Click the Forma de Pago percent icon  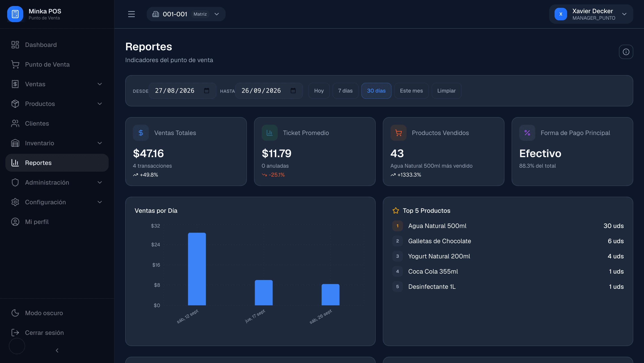tap(527, 133)
